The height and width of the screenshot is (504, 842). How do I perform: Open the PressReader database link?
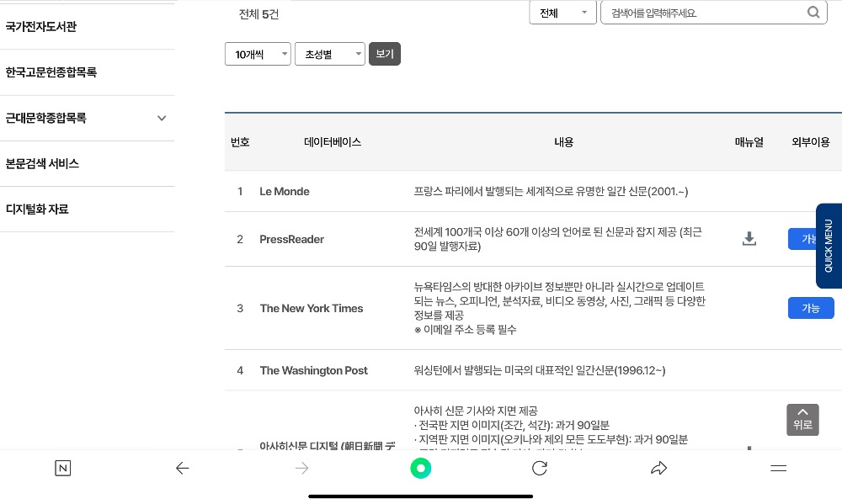[291, 240]
